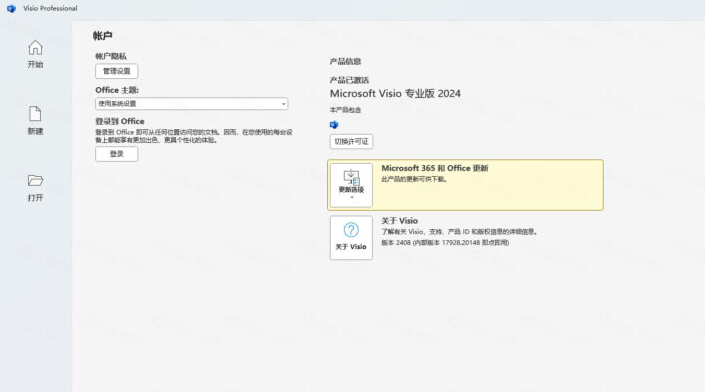Click the 登录到 Office heading
705x392 pixels.
pos(120,121)
